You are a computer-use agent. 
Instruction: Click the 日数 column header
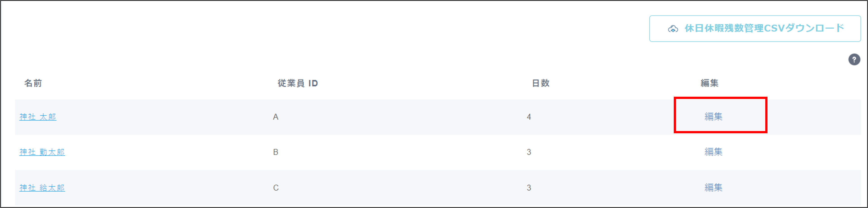(x=540, y=83)
